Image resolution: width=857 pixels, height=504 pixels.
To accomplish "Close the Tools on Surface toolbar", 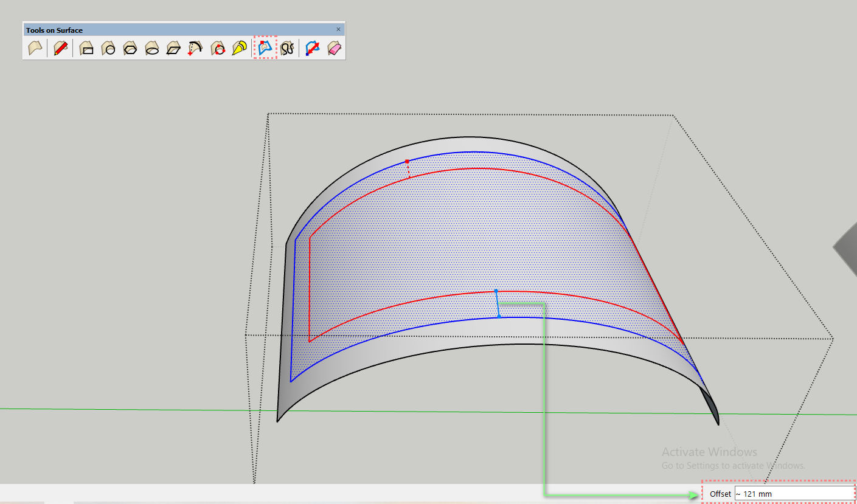I will coord(338,29).
